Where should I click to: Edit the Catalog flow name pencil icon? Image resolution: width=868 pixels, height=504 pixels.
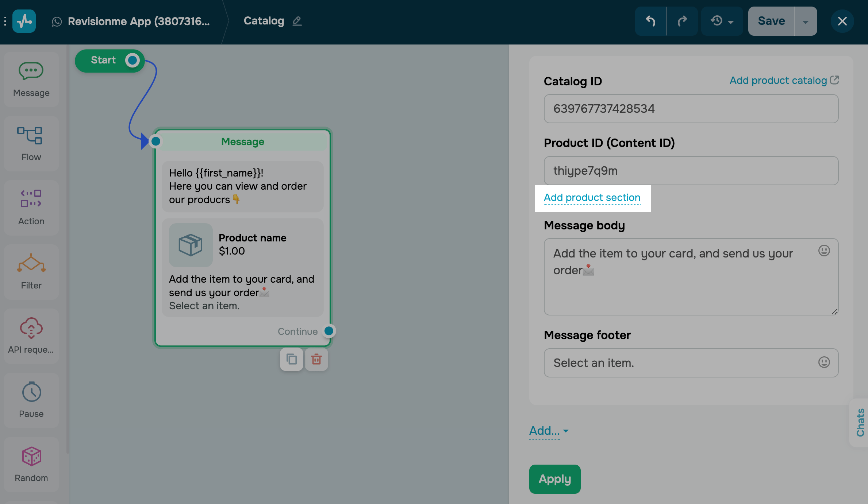pos(297,21)
